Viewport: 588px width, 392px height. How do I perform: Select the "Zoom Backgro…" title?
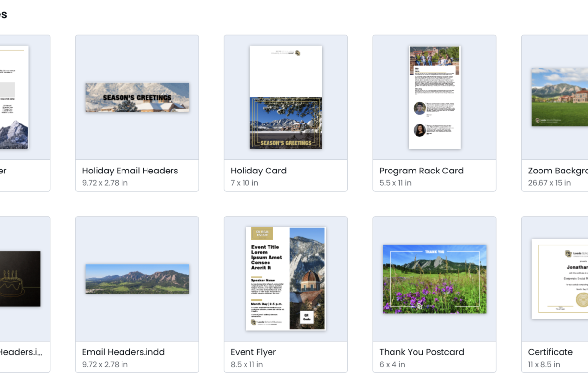558,171
